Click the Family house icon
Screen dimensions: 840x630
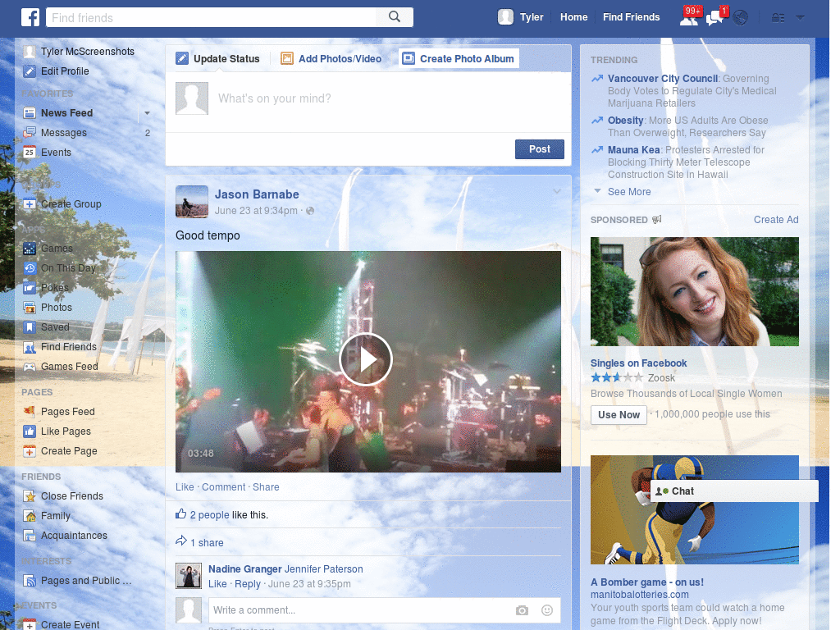click(30, 516)
